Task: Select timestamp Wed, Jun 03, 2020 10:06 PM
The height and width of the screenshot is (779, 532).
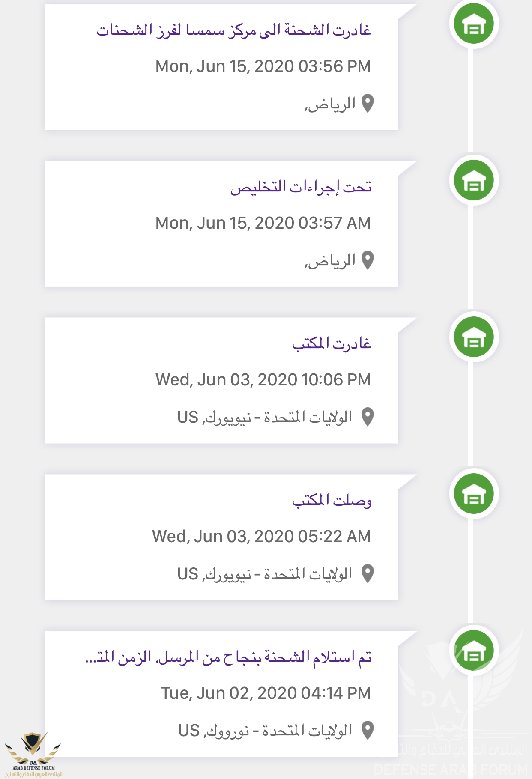Action: [263, 380]
